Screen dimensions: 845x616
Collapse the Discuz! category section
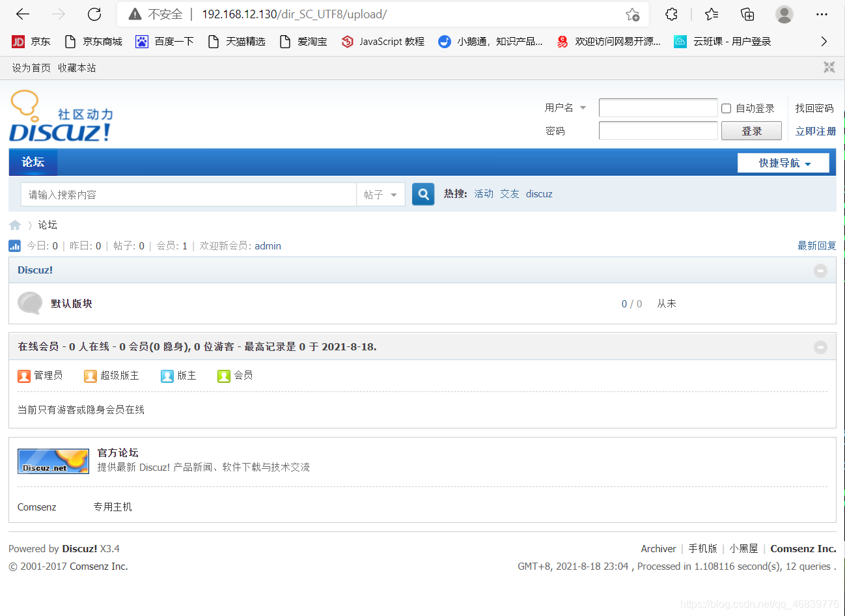(x=820, y=270)
